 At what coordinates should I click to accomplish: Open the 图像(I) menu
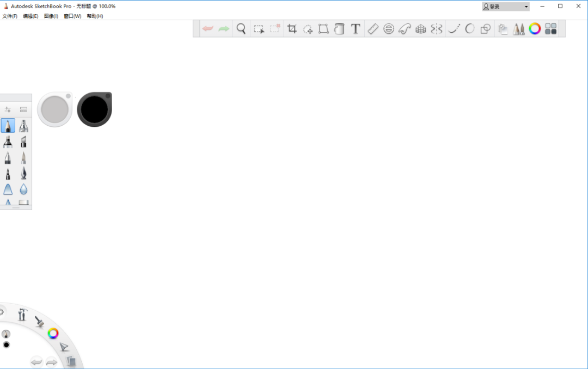(51, 16)
